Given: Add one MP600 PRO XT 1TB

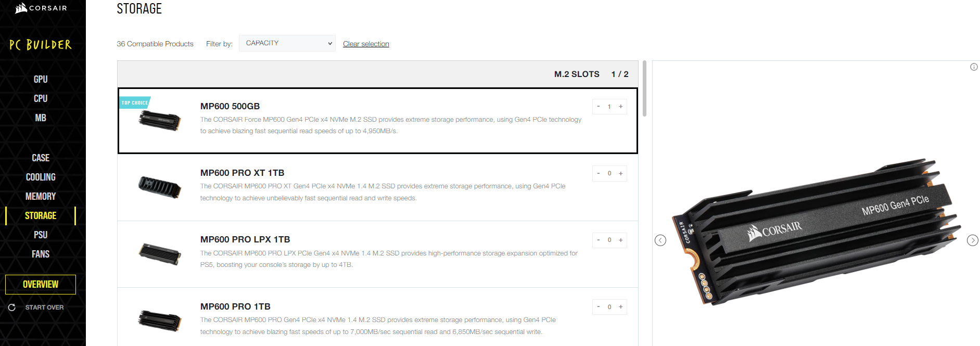Looking at the screenshot, I should click(620, 174).
